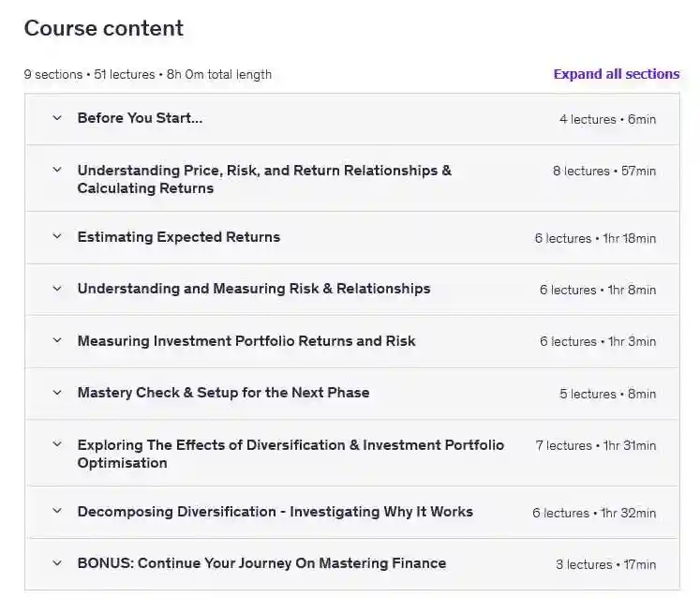Open the Before You Start section title

pos(140,118)
